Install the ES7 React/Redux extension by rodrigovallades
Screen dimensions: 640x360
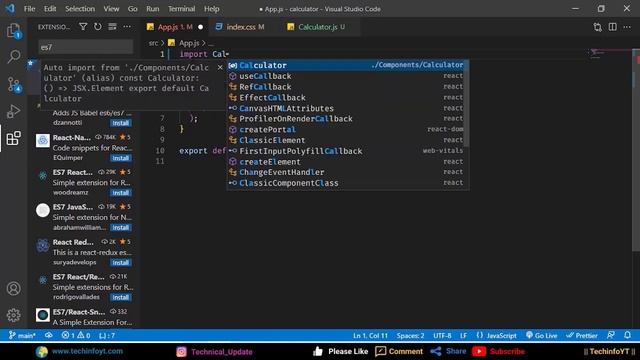120,297
